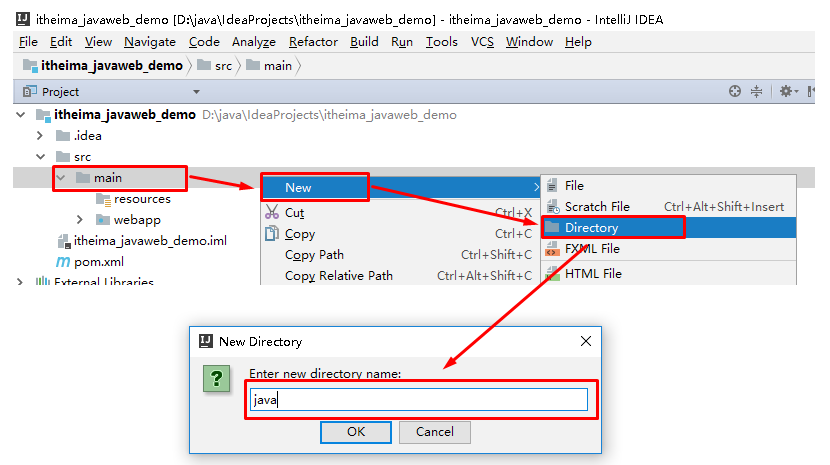Click the .idea folder icon
Screen dimensions: 830x465
(x=63, y=136)
